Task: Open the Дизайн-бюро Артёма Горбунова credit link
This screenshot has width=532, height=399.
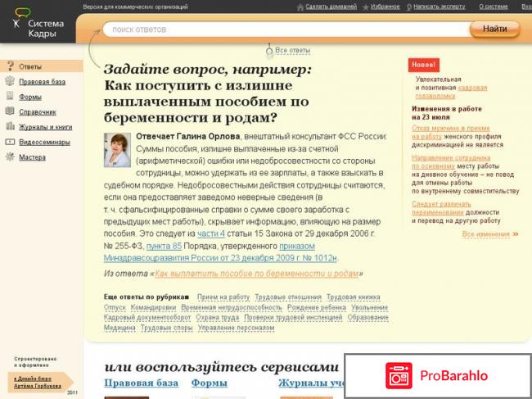Action: [38, 382]
